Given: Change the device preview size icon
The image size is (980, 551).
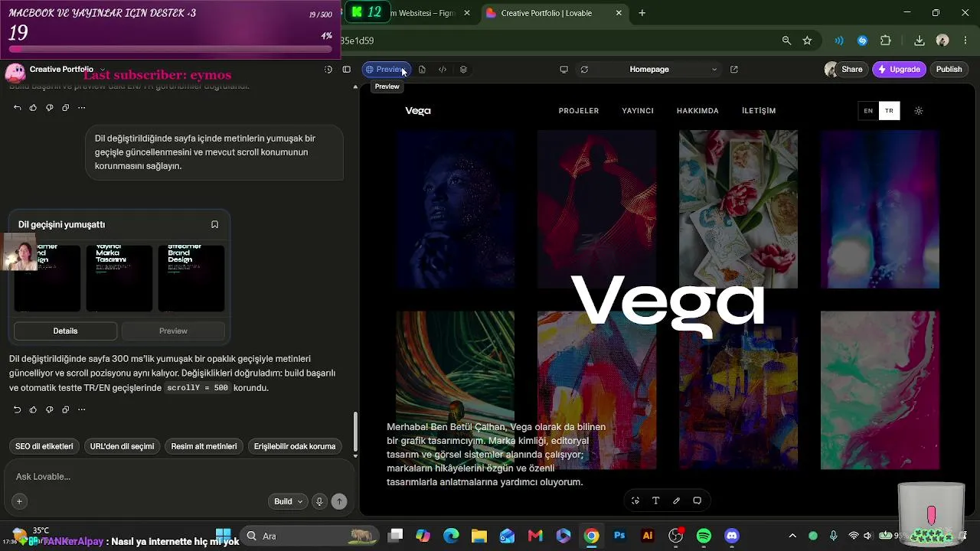Looking at the screenshot, I should (x=563, y=70).
